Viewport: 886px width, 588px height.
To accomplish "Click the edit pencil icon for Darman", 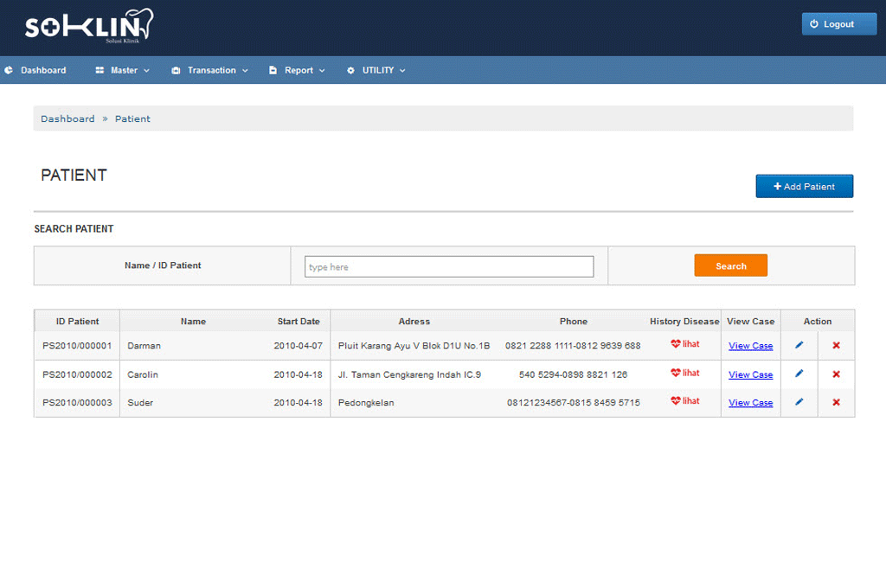I will pos(799,345).
